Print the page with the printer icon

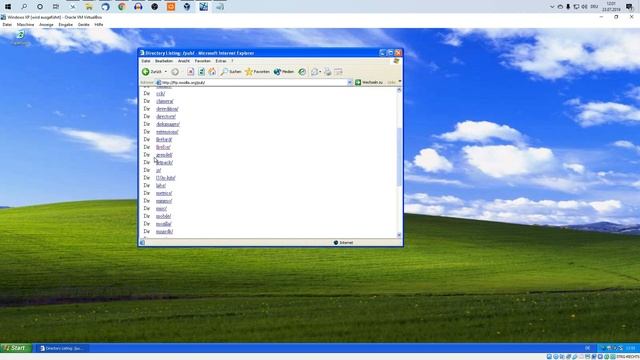point(328,72)
